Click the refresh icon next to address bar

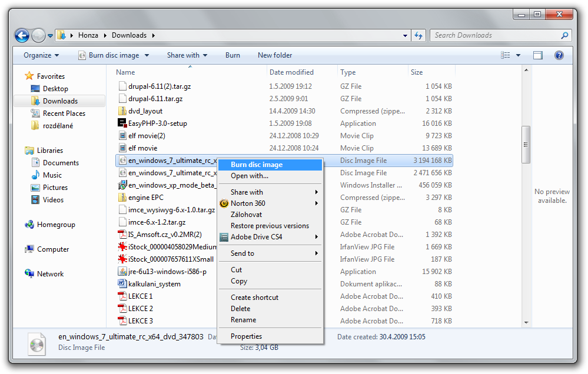pyautogui.click(x=418, y=36)
